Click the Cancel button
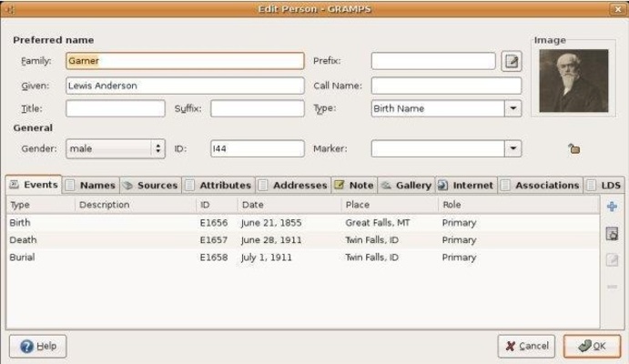This screenshot has width=629, height=364. (x=526, y=347)
